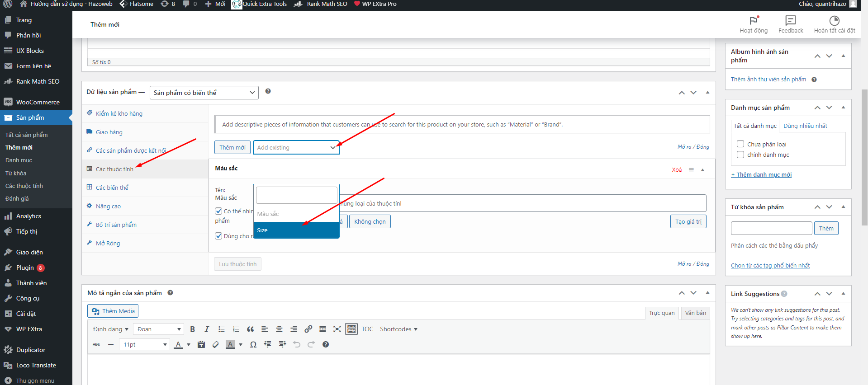This screenshot has height=385, width=868.
Task: Switch to Dùng nhiều nhất tab
Action: [805, 126]
